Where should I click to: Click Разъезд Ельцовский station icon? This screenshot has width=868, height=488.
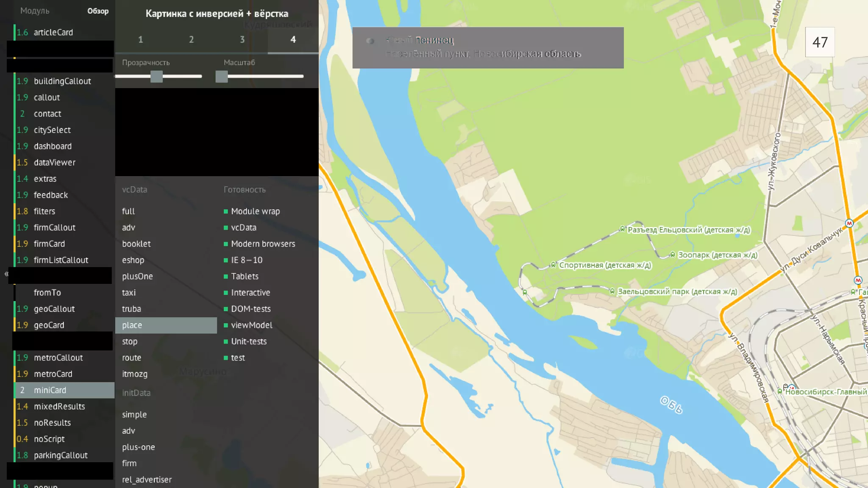pyautogui.click(x=622, y=229)
